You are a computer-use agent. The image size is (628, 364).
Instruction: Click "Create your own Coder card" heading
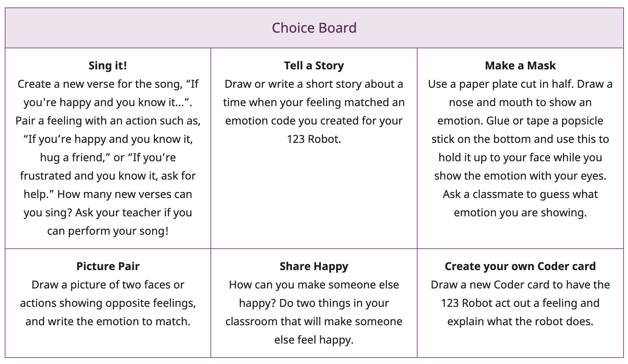[520, 266]
